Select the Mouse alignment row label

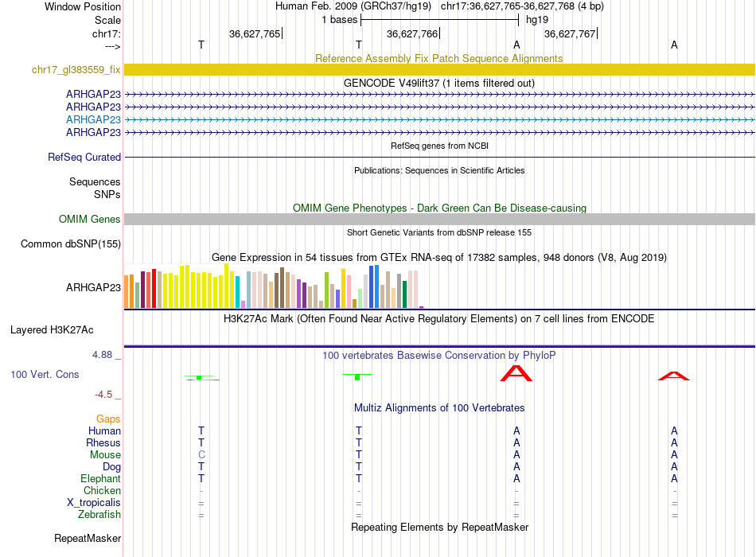[x=105, y=455]
